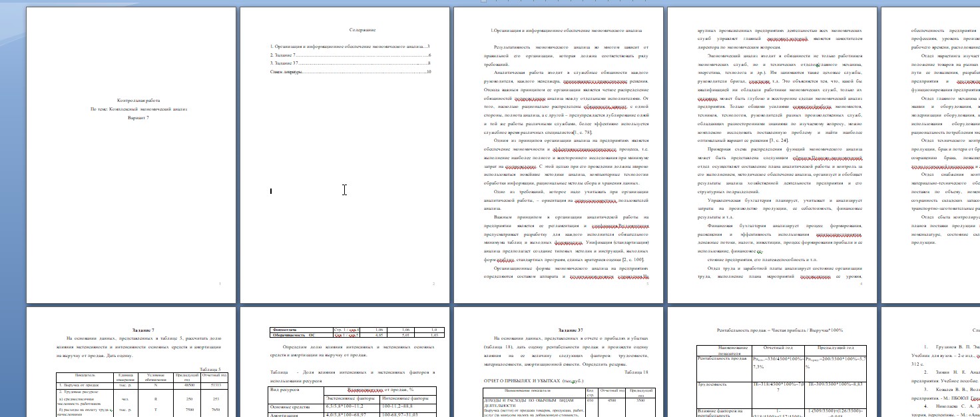Click cell "4500" in profit report table

pyautogui.click(x=610, y=400)
